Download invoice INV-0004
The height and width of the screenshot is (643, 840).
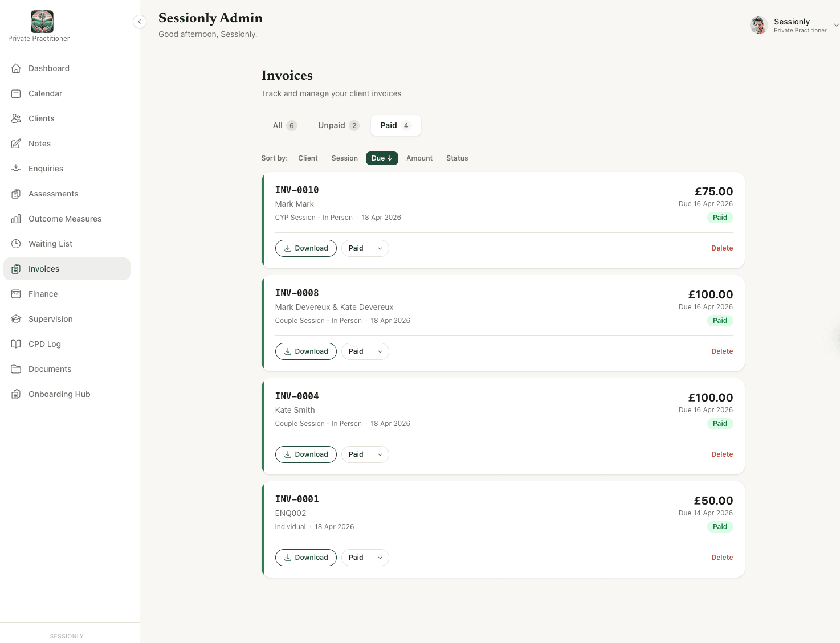point(306,454)
